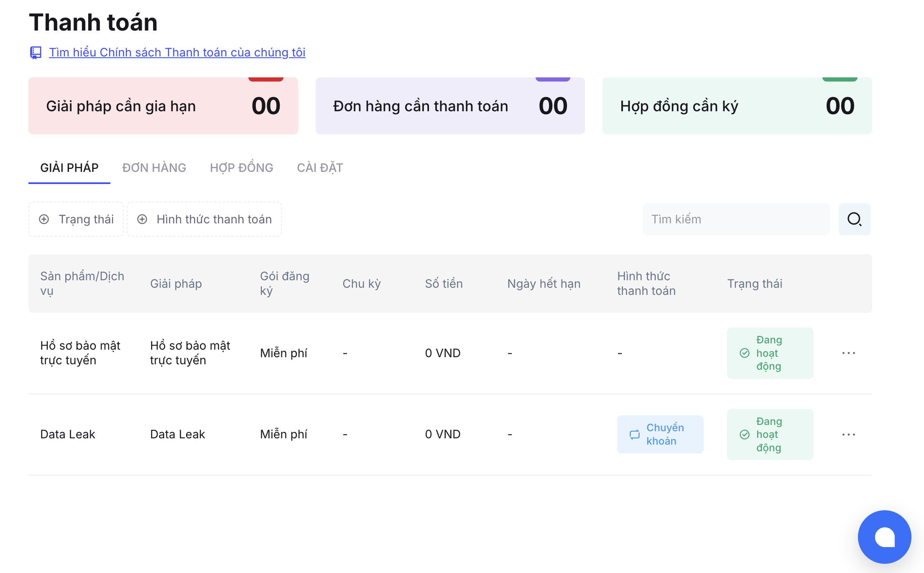
Task: Click the Giải pháp cần gia hạn card
Action: pos(163,106)
